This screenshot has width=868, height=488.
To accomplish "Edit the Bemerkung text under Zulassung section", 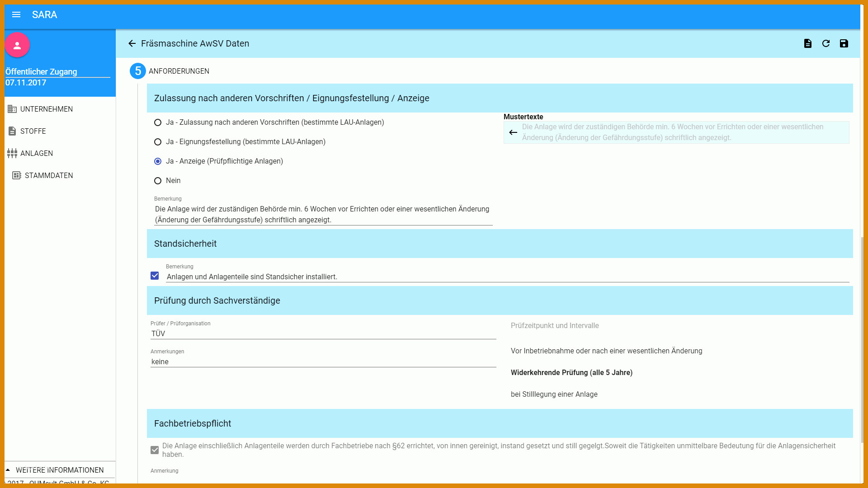I will click(x=323, y=215).
